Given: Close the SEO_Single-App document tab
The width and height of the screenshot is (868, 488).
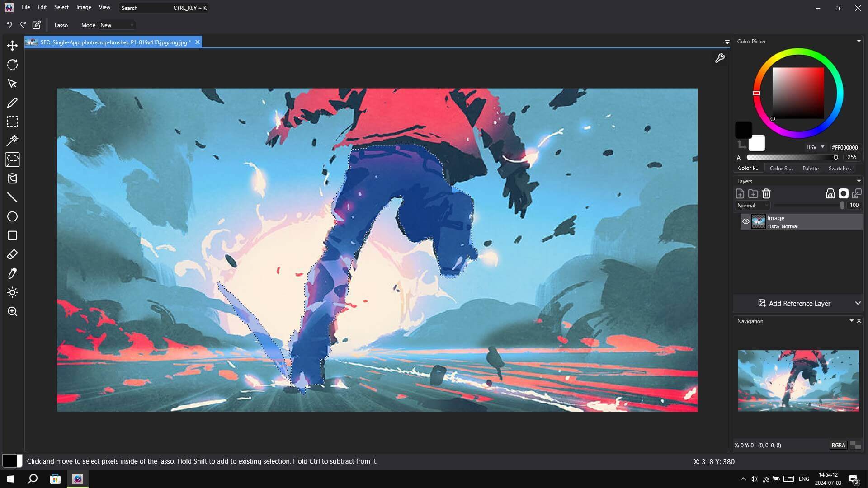Looking at the screenshot, I should 198,42.
